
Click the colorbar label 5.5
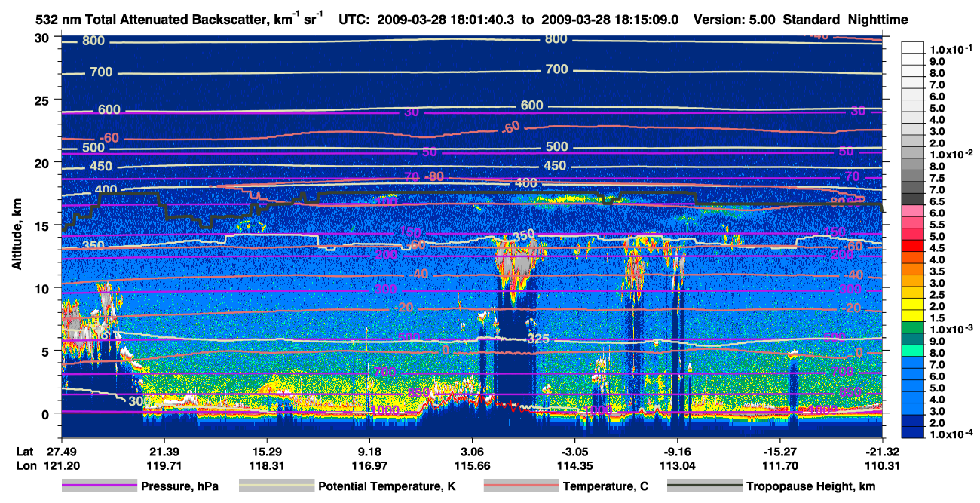pyautogui.click(x=937, y=224)
